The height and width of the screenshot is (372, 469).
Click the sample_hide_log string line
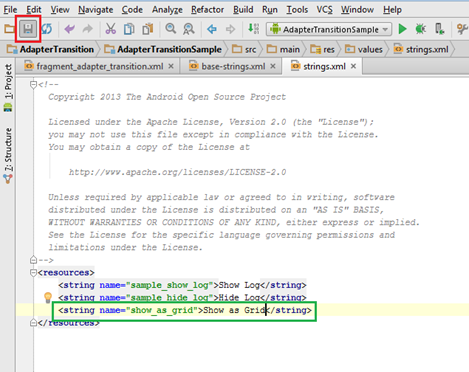coord(182,297)
